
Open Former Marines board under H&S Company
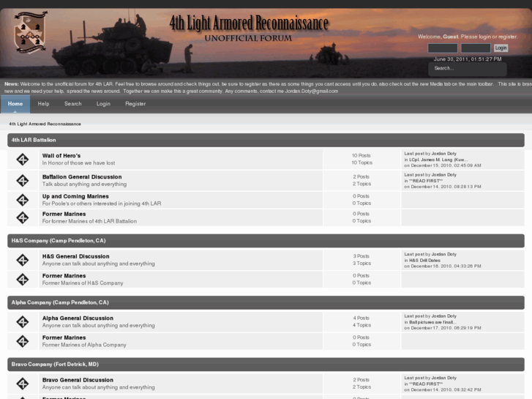pyautogui.click(x=64, y=276)
